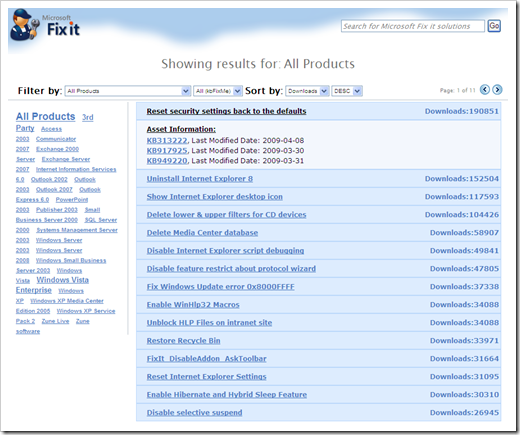Click the Microsoft Fix it logo
The width and height of the screenshot is (520, 435).
(x=45, y=26)
